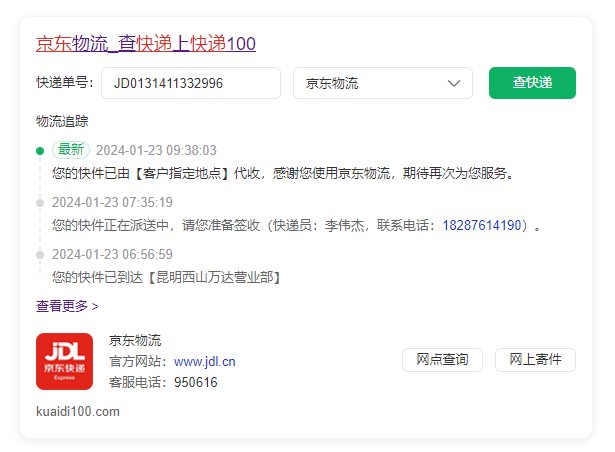Open the 查看更多 link

[x=67, y=306]
